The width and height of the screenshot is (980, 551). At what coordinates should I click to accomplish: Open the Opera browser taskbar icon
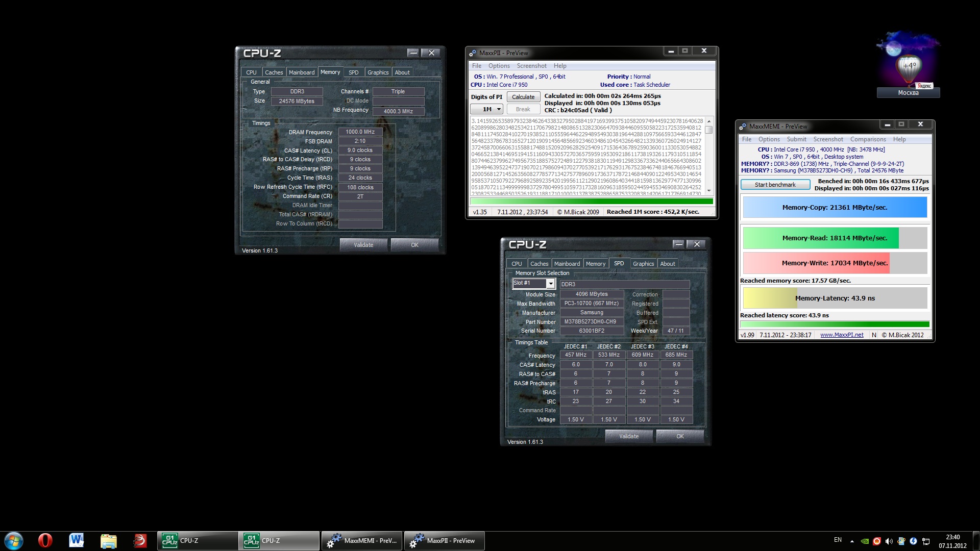(x=45, y=540)
